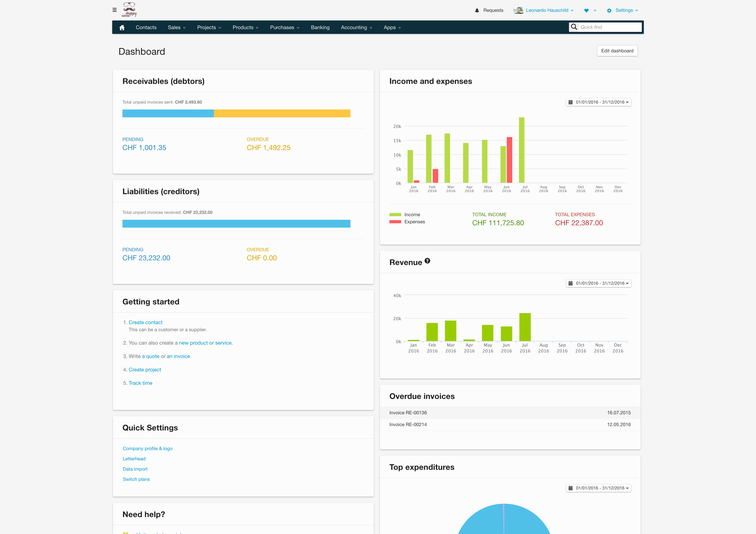Viewport: 756px width, 534px height.
Task: Click the orange overdue receivables bar segment
Action: 282,114
